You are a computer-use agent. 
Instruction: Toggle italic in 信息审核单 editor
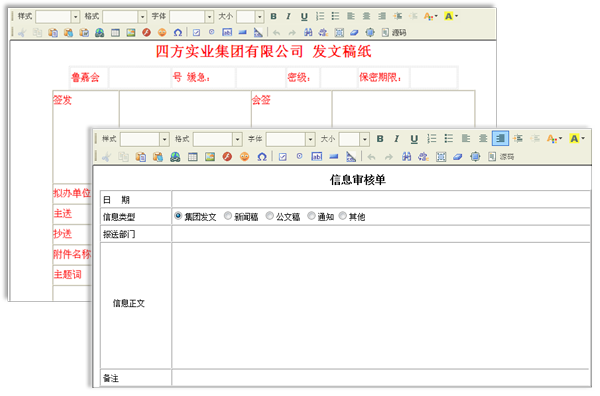tap(397, 139)
